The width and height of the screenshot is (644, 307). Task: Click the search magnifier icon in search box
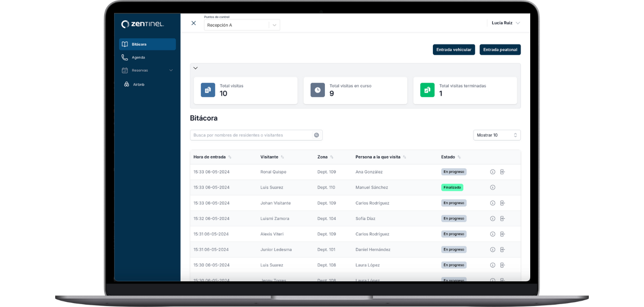click(316, 135)
